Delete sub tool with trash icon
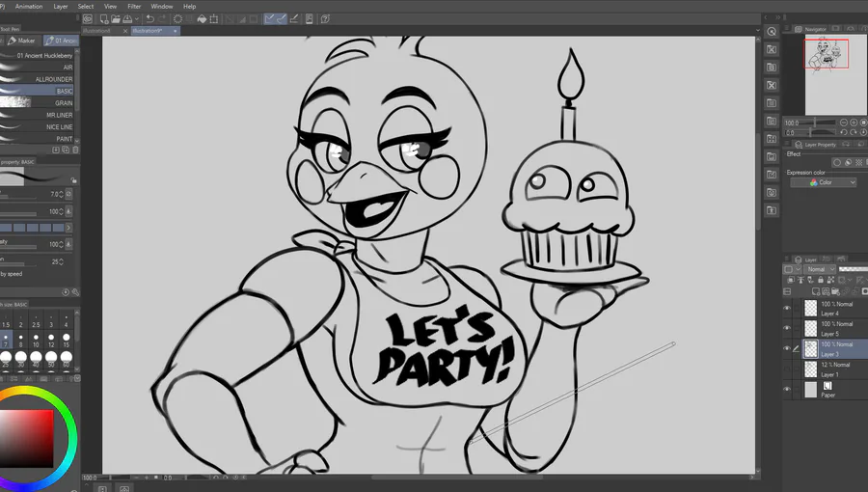 pyautogui.click(x=75, y=150)
